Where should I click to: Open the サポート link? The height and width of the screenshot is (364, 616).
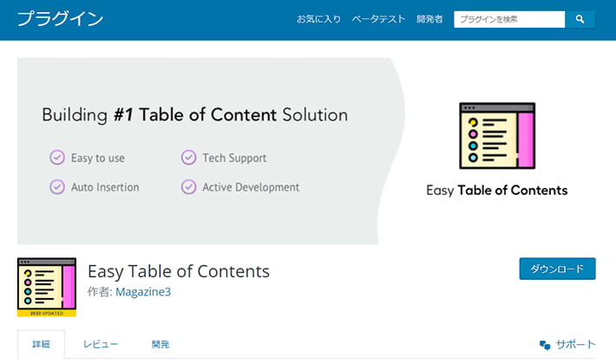coord(575,345)
